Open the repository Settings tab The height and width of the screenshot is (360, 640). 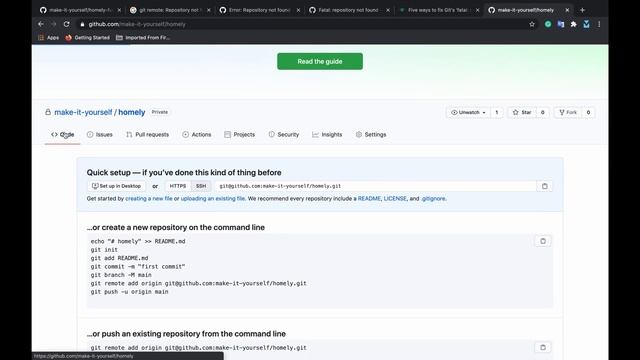pyautogui.click(x=371, y=134)
